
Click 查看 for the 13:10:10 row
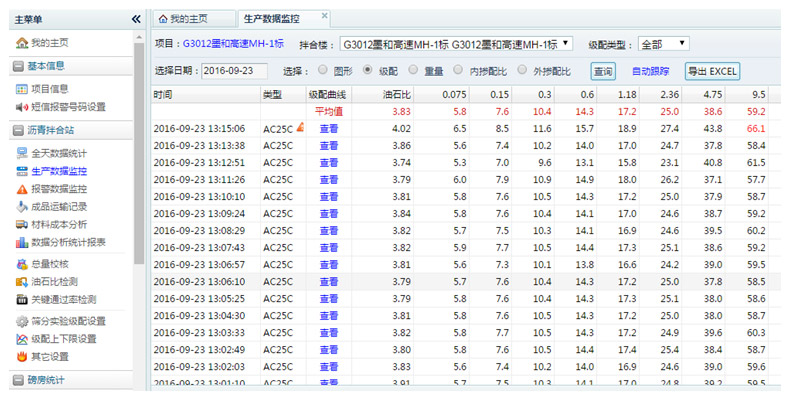click(x=329, y=196)
